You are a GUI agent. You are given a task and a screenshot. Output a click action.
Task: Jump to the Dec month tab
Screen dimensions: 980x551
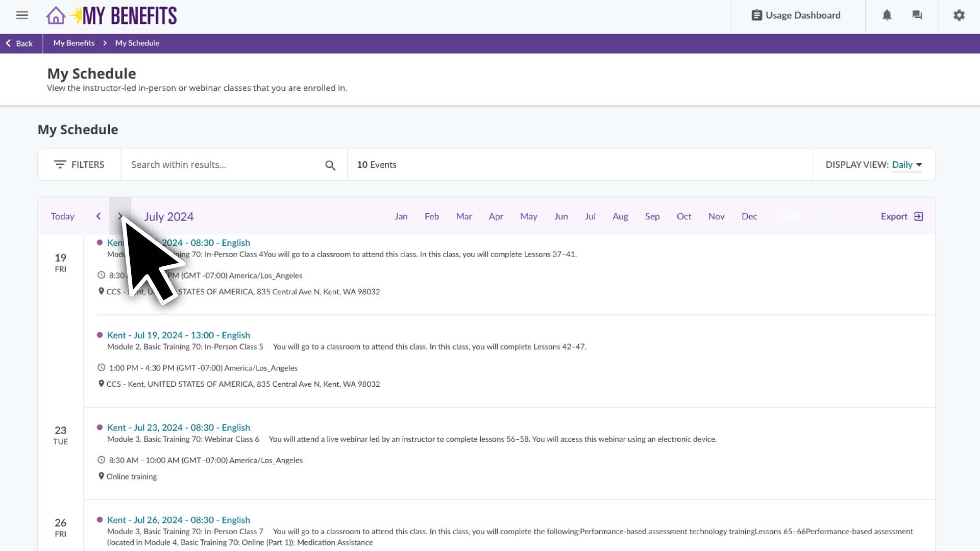[x=749, y=216]
